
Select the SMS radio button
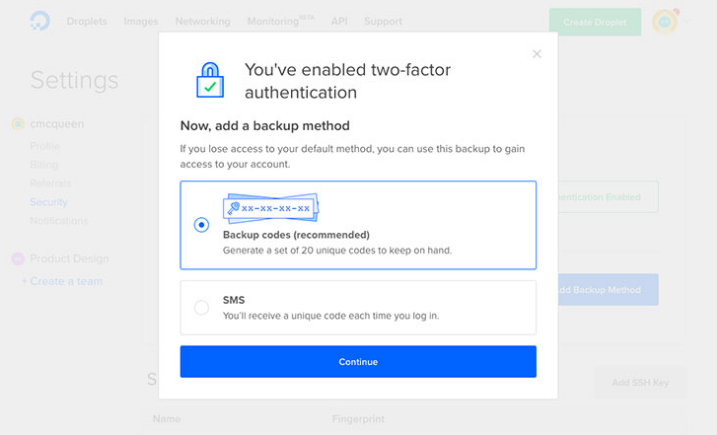(201, 307)
